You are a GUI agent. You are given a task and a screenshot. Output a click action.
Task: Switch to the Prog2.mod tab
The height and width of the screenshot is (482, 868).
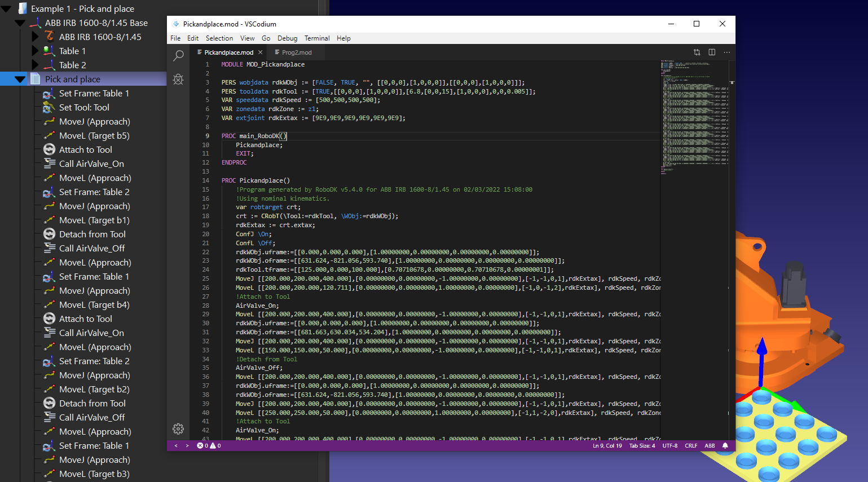tap(296, 52)
